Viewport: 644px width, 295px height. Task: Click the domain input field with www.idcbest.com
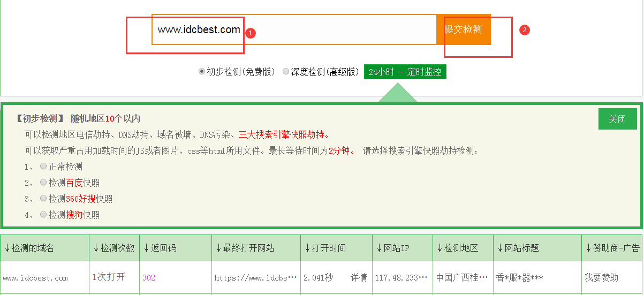(294, 29)
